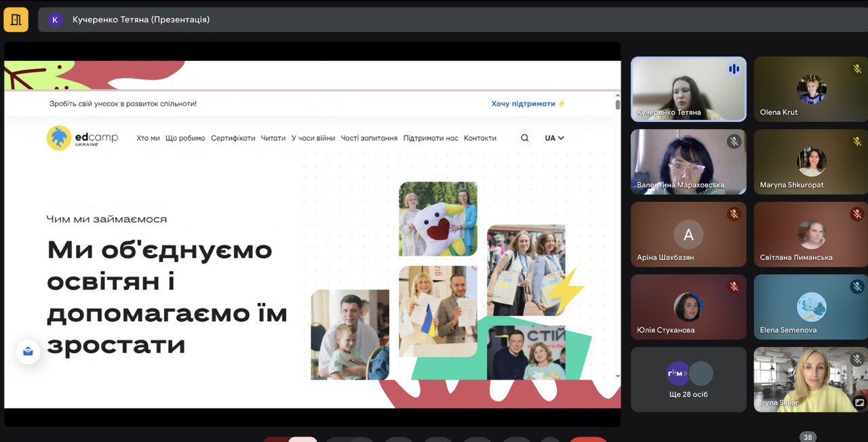The height and width of the screenshot is (442, 868).
Task: Toggle muted mic icon on Olena Krut tile
Action: (x=856, y=69)
